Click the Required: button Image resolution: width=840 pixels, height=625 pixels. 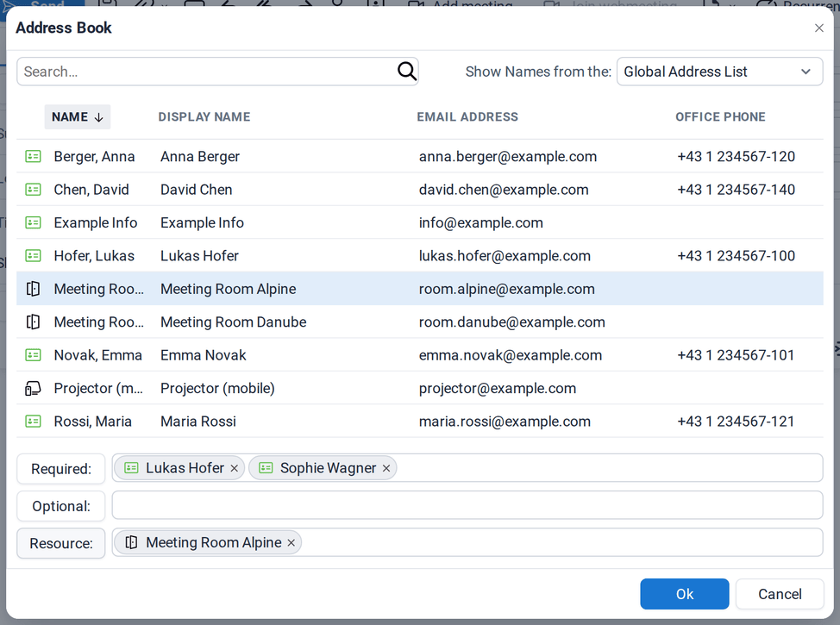61,469
